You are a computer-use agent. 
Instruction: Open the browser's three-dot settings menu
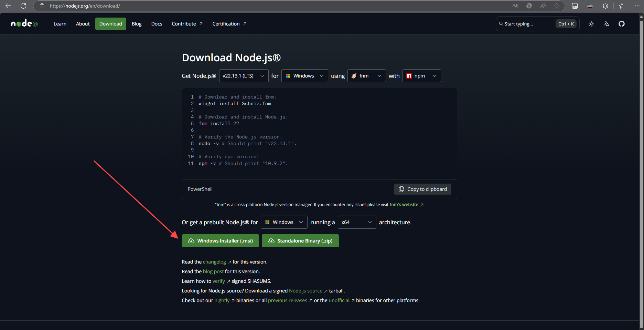click(x=637, y=6)
